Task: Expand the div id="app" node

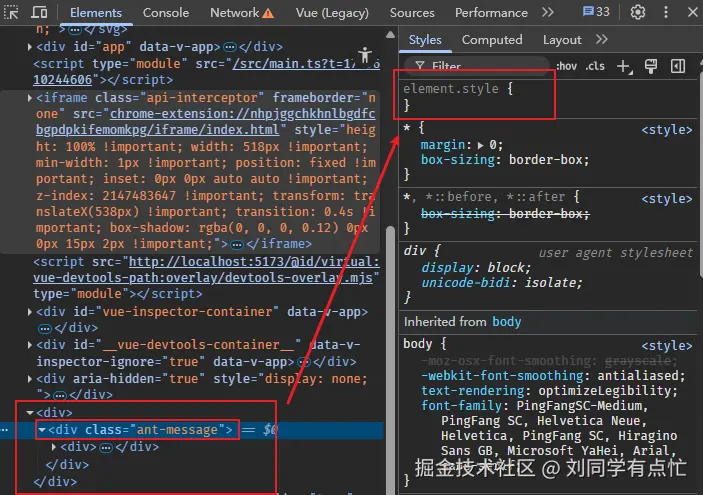Action: [x=30, y=47]
